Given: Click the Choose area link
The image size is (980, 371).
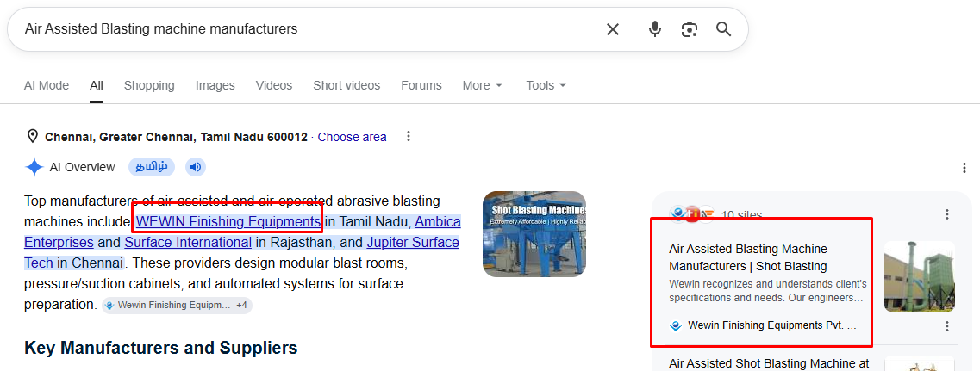Looking at the screenshot, I should point(352,137).
